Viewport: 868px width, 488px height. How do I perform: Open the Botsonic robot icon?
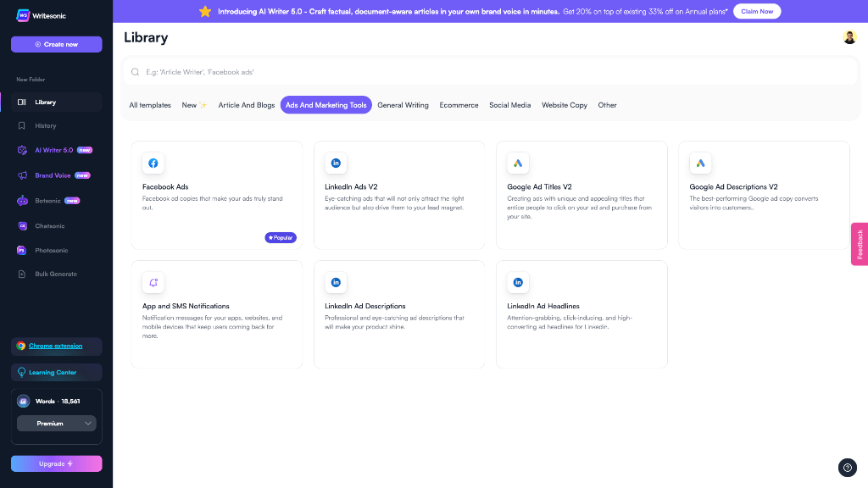pos(22,201)
